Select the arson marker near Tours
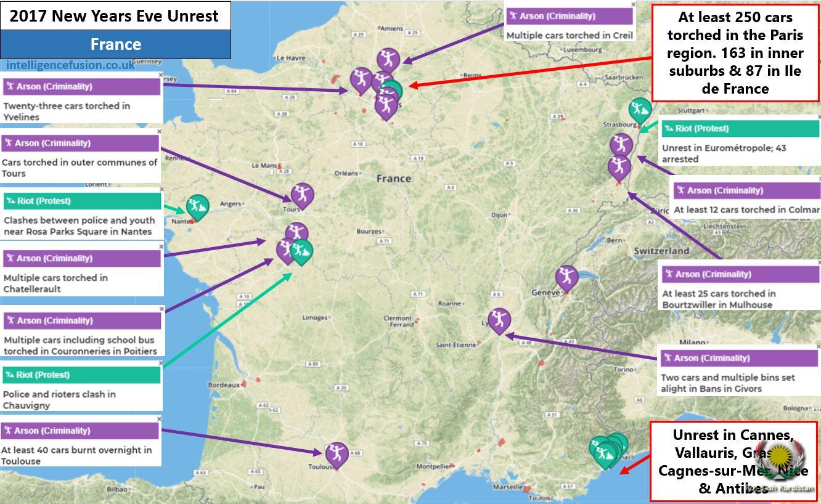Image resolution: width=821 pixels, height=504 pixels. pyautogui.click(x=302, y=194)
